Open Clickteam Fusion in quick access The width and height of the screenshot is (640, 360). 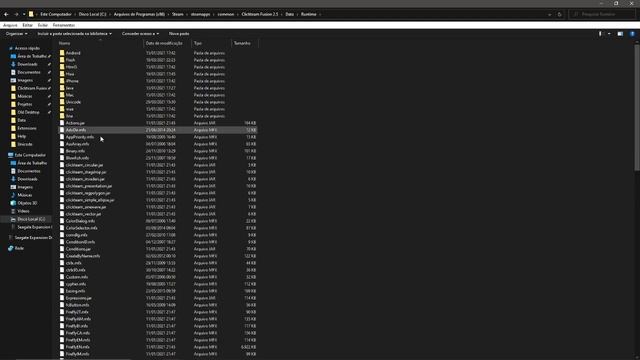click(32, 88)
